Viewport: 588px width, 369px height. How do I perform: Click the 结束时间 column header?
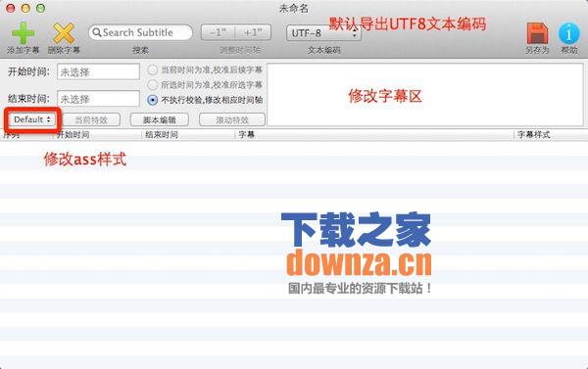(x=188, y=134)
